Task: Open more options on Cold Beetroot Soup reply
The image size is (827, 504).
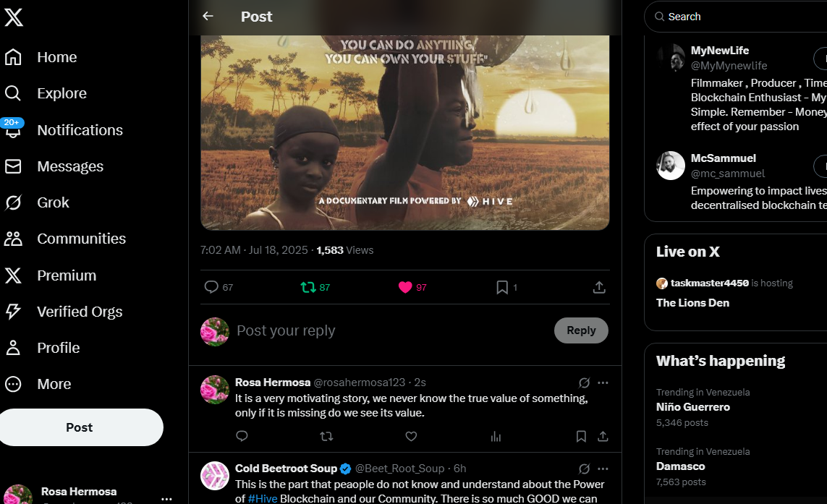Action: pos(603,469)
